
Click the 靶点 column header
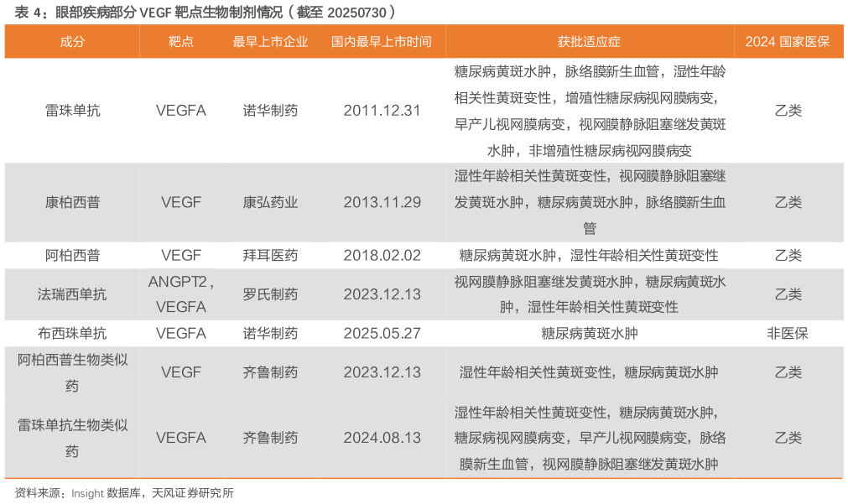click(x=181, y=40)
